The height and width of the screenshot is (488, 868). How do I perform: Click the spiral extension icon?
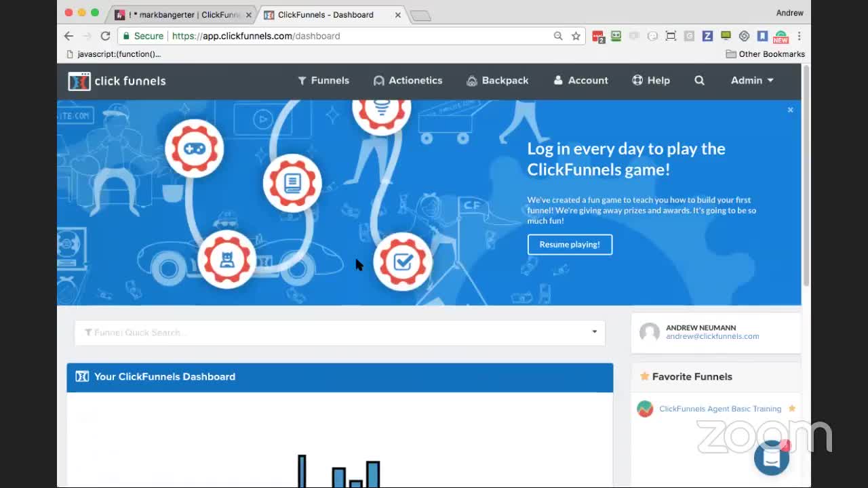click(x=744, y=36)
